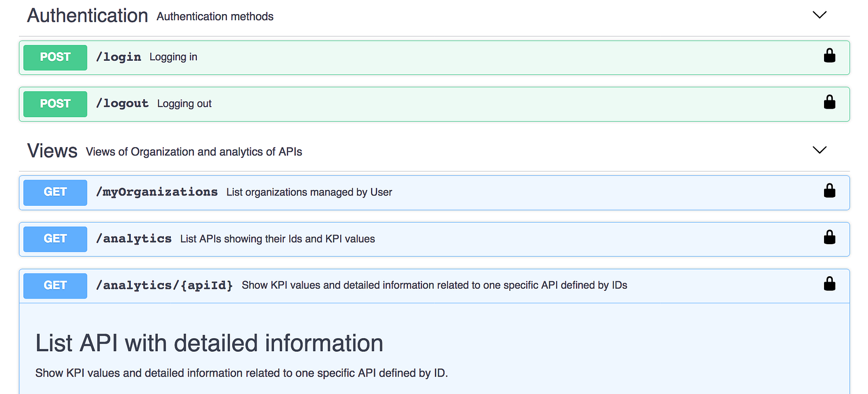
Task: Click the /myOrganizations authorization lock icon
Action: click(829, 191)
